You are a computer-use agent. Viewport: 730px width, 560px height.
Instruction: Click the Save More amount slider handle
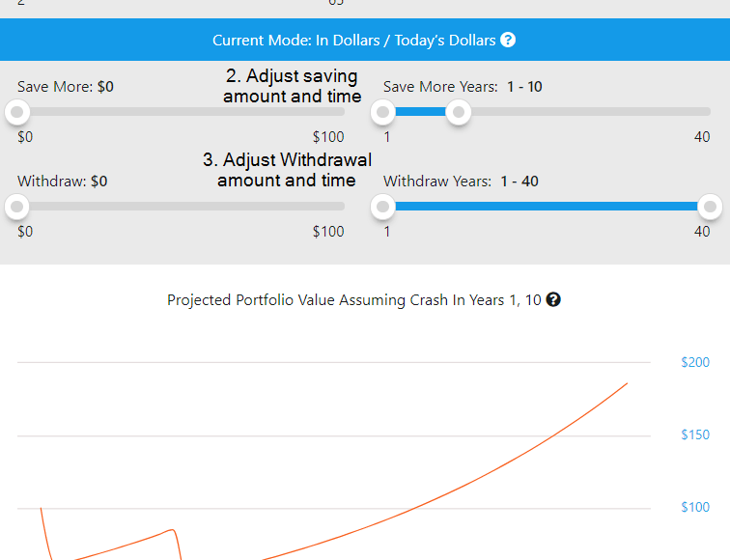[x=17, y=112]
